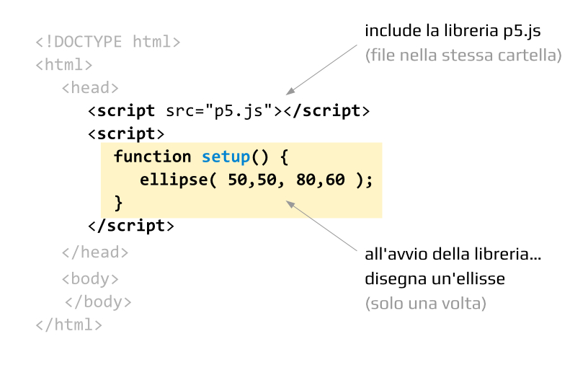588x365 pixels.
Task: Select the "disegna un'ellisse" text
Action: point(435,279)
